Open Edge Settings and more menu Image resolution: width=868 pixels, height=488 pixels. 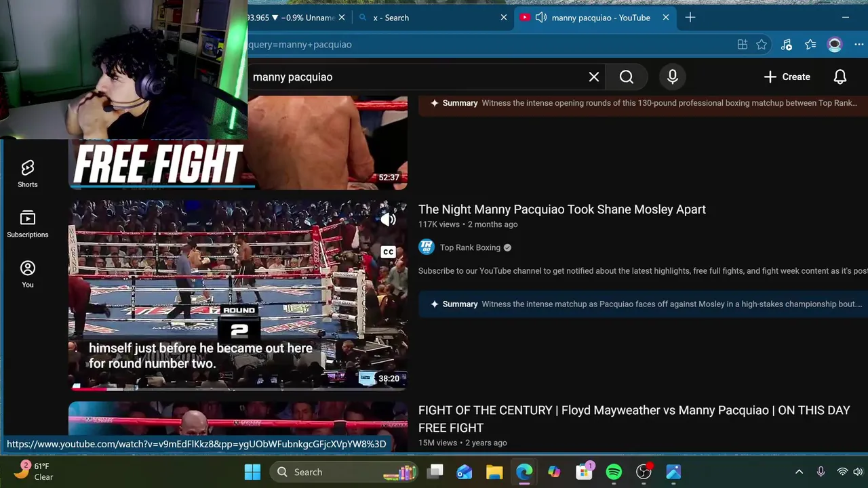(859, 45)
